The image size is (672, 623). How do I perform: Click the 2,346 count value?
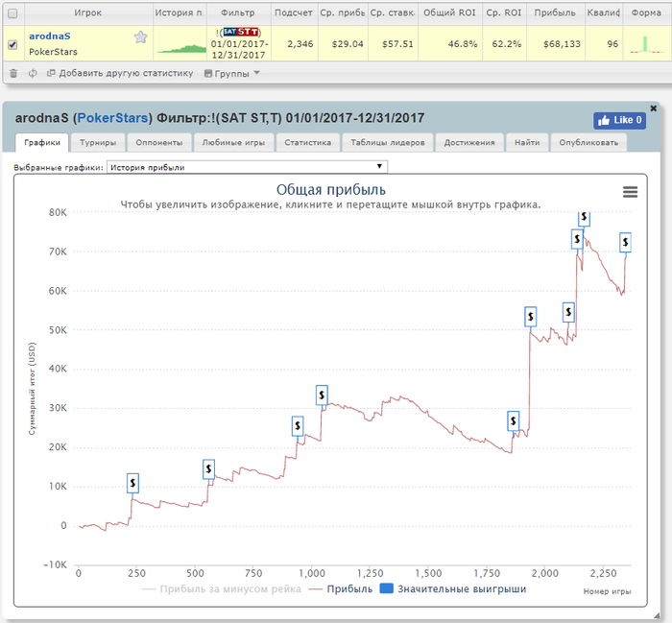300,44
